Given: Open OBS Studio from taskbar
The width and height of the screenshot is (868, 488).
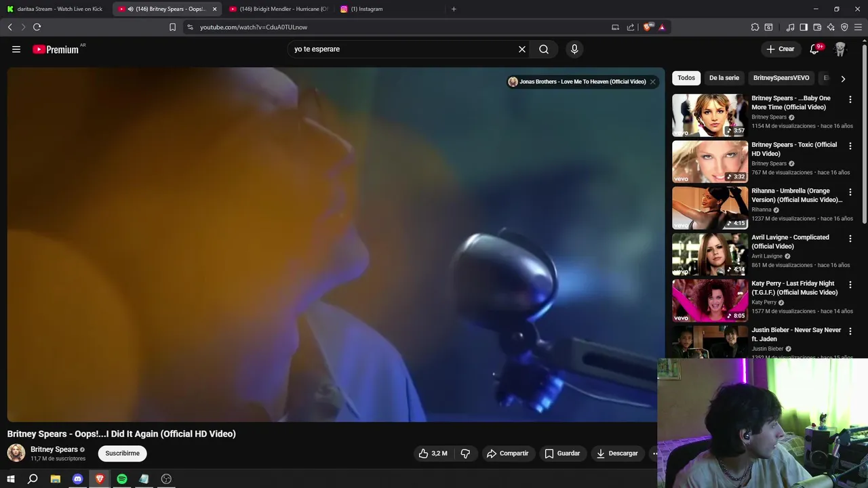Looking at the screenshot, I should [x=166, y=479].
